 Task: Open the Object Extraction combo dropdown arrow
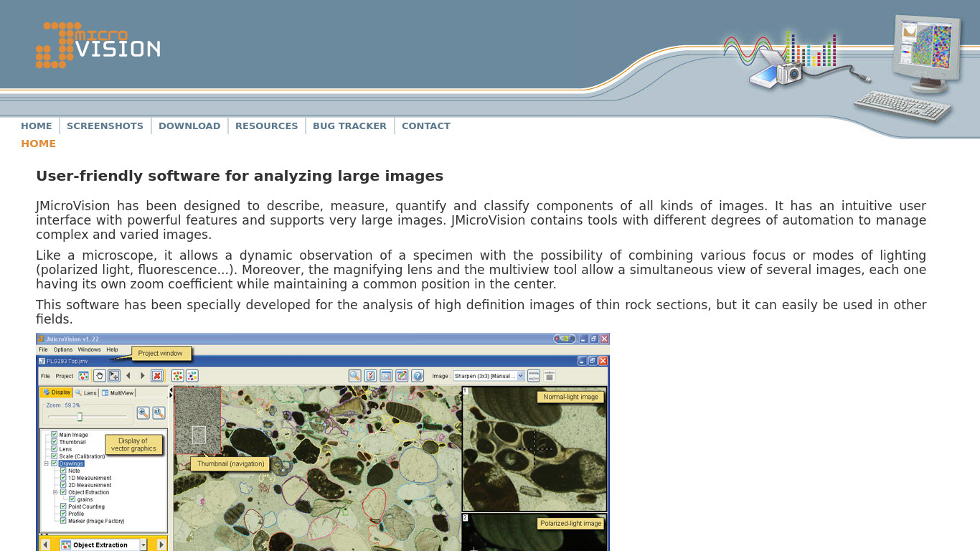click(x=143, y=545)
